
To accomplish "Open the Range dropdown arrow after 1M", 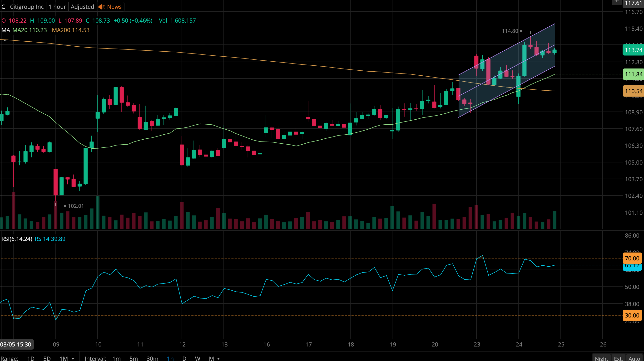I will point(73,358).
